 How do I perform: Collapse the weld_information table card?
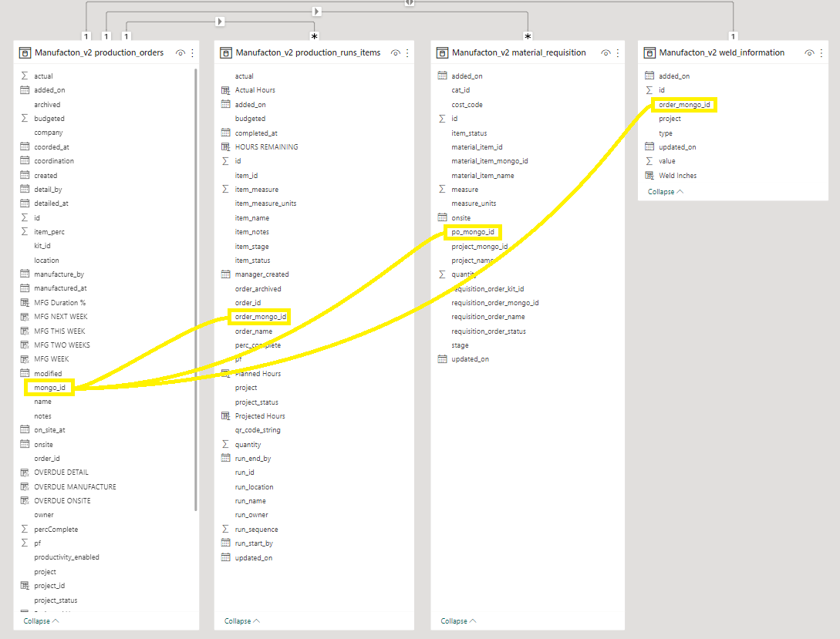665,191
